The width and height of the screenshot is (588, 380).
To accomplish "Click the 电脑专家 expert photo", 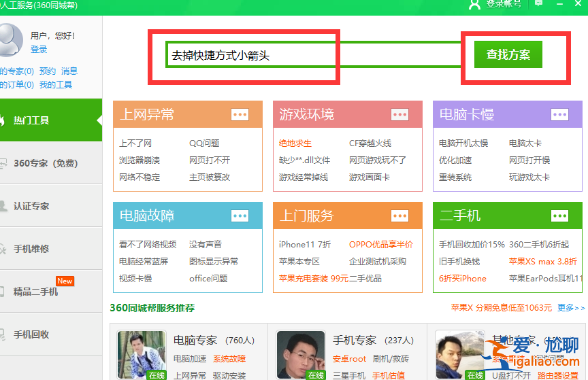I will (142, 355).
